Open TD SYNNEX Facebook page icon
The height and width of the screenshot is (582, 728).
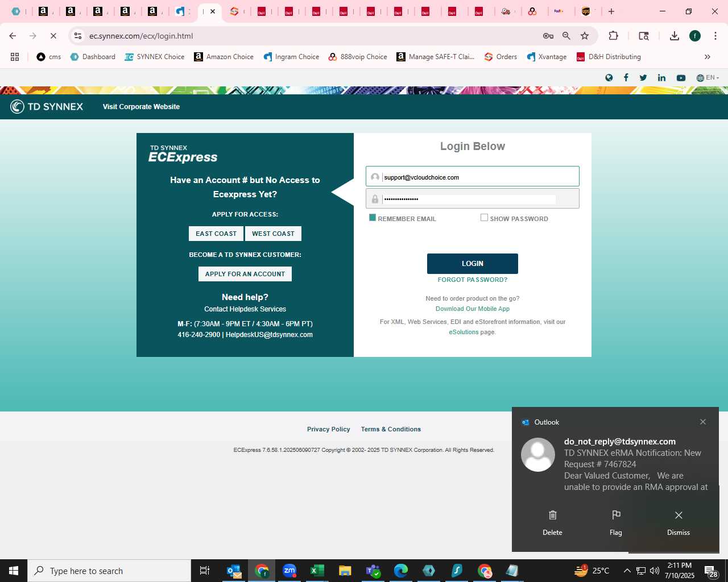626,78
